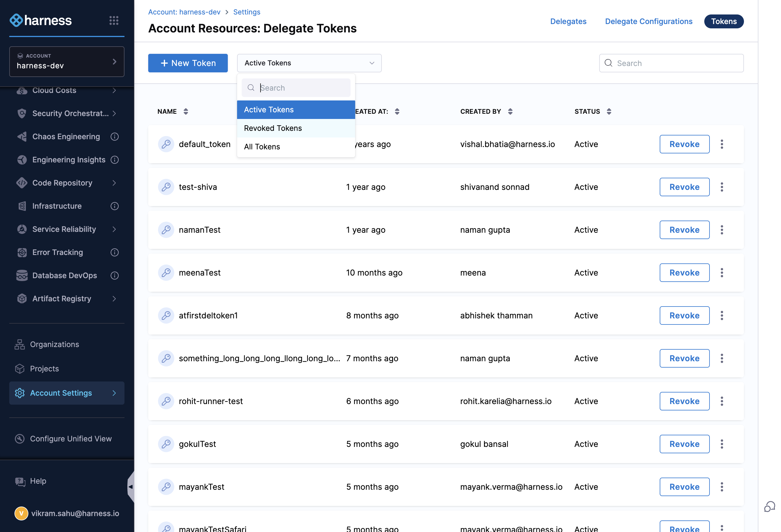
Task: Revoke the default_token token
Action: [x=684, y=144]
